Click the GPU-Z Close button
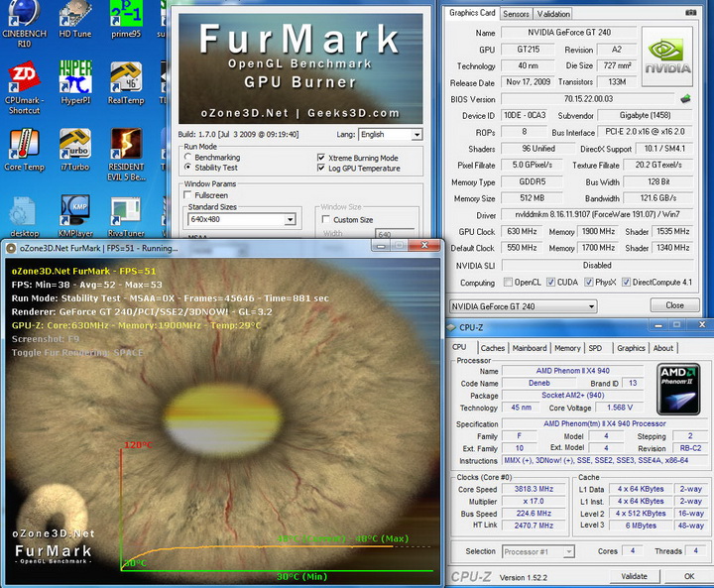The width and height of the screenshot is (714, 588). pos(674,305)
